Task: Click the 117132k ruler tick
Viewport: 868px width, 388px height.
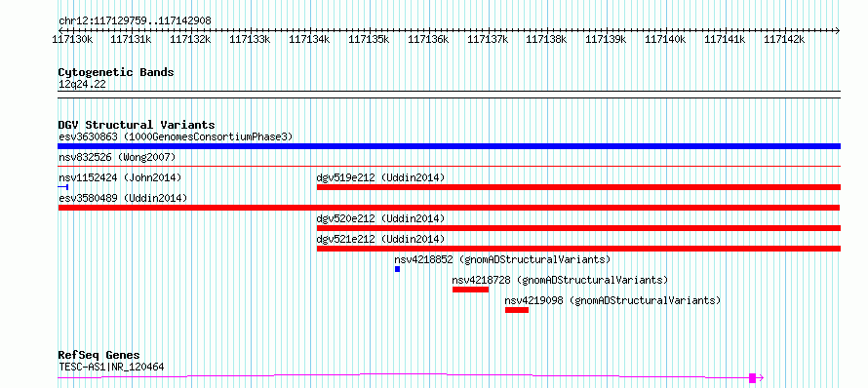Action: pyautogui.click(x=191, y=39)
